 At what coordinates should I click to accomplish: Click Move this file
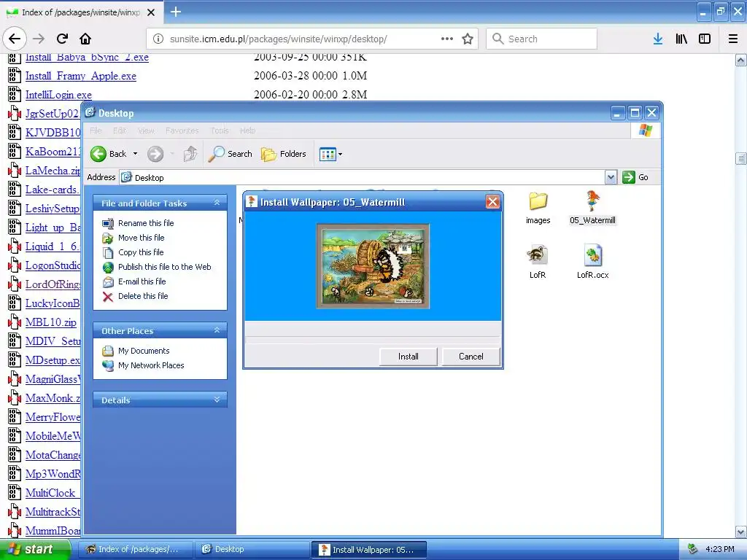(x=141, y=238)
